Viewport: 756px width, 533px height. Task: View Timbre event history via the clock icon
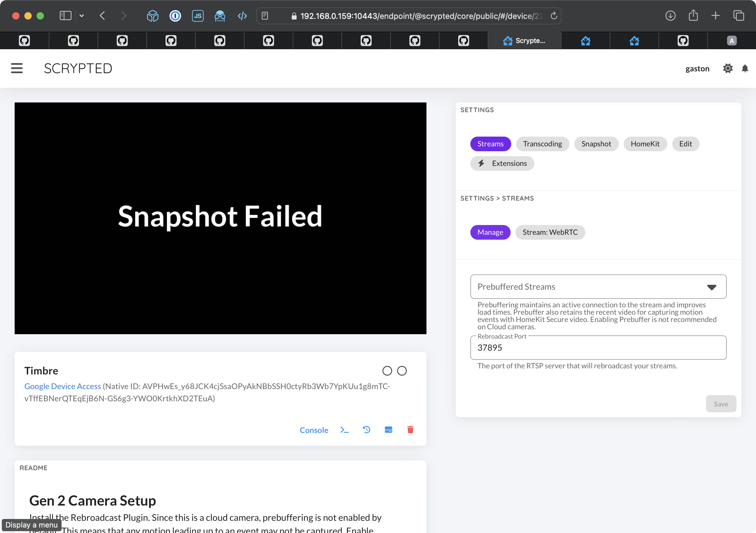[x=366, y=430]
